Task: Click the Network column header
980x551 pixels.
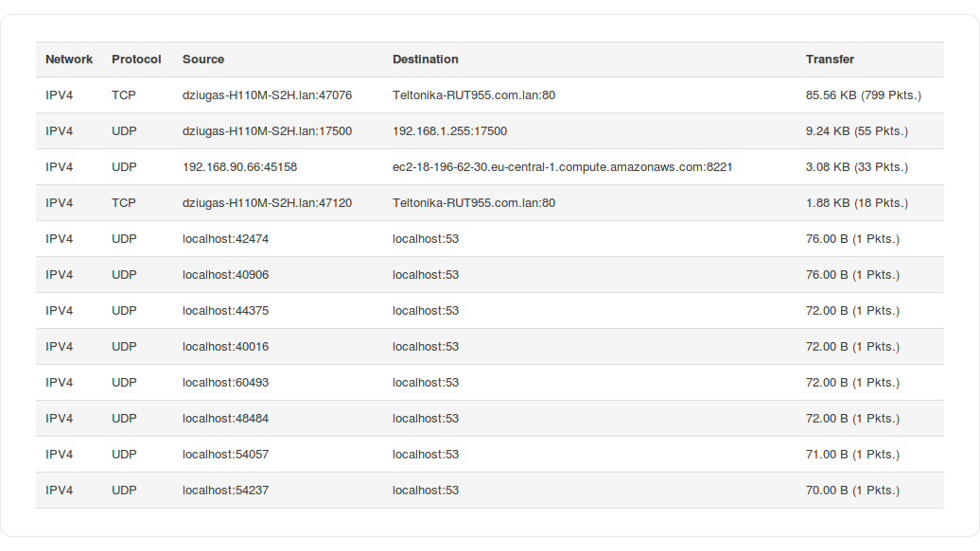Action: [x=69, y=60]
